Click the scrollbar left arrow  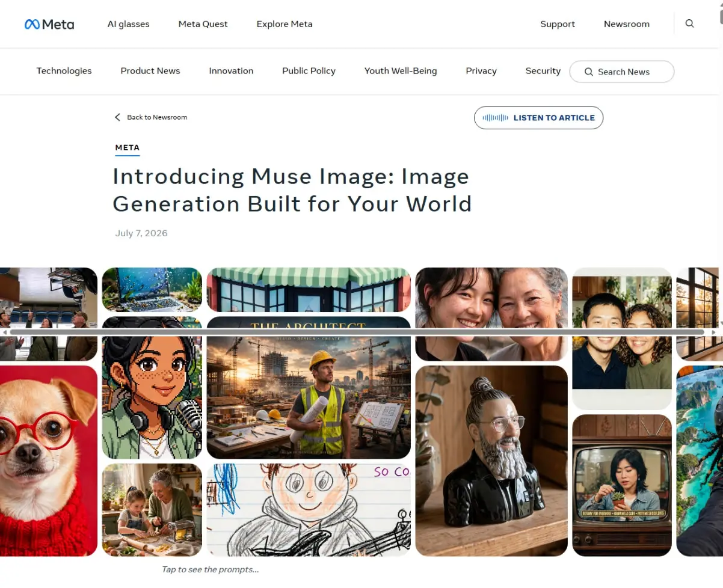(x=4, y=332)
